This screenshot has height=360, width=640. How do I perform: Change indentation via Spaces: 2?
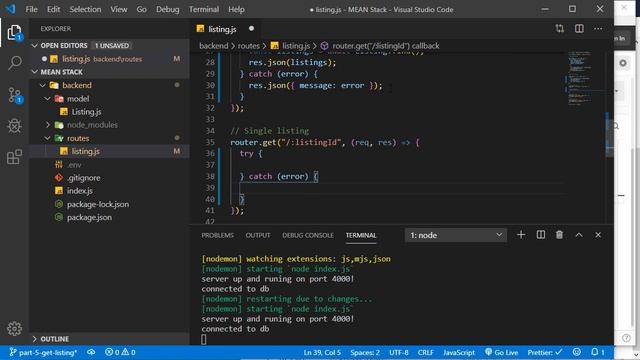[x=365, y=352]
